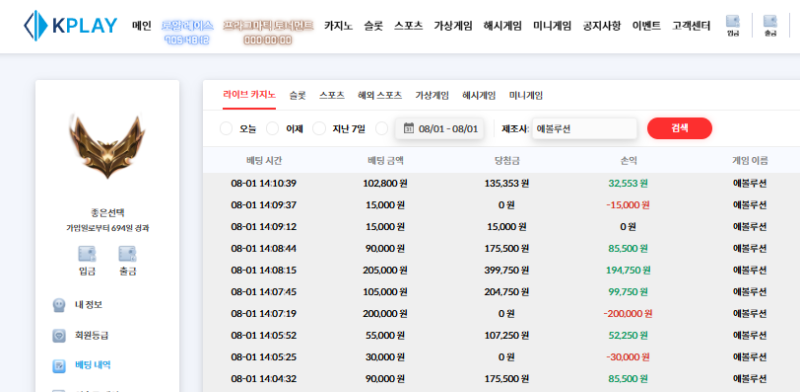Click the 베팅 금액 column header
The image size is (800, 392).
pos(386,161)
